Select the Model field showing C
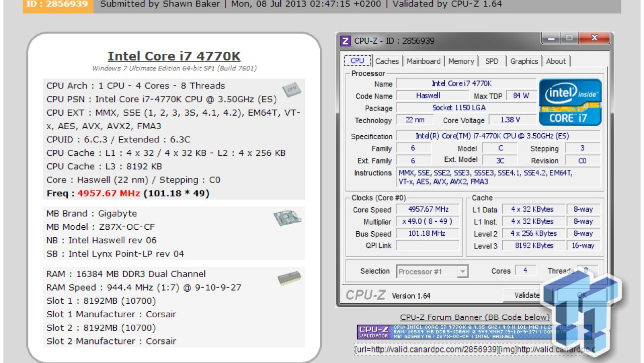This screenshot has width=644, height=363. click(x=500, y=148)
